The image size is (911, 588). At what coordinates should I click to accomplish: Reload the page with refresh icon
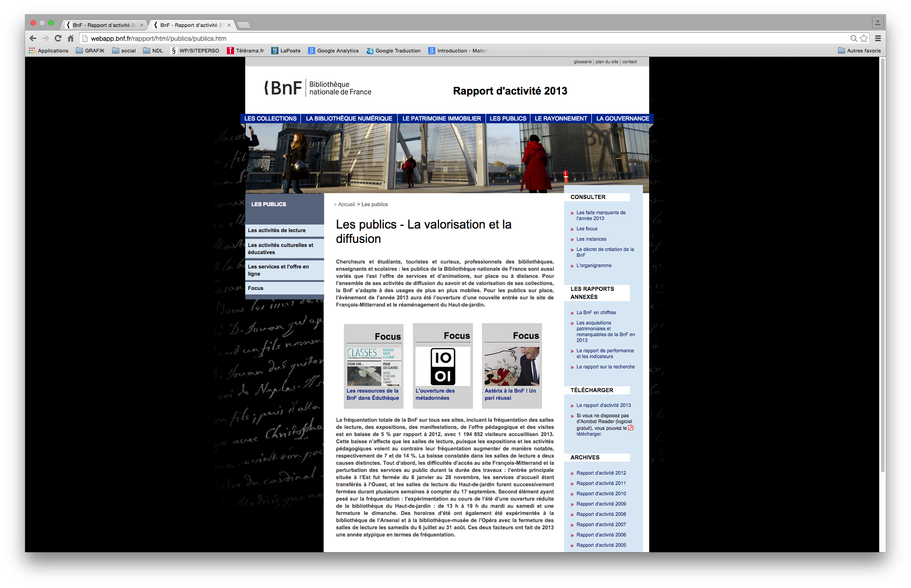point(58,39)
